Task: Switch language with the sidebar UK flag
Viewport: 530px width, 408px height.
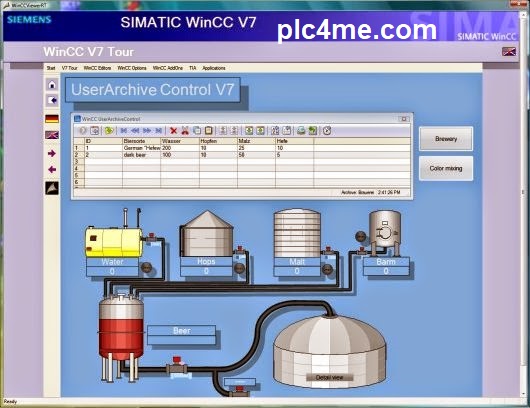Action: (x=52, y=135)
